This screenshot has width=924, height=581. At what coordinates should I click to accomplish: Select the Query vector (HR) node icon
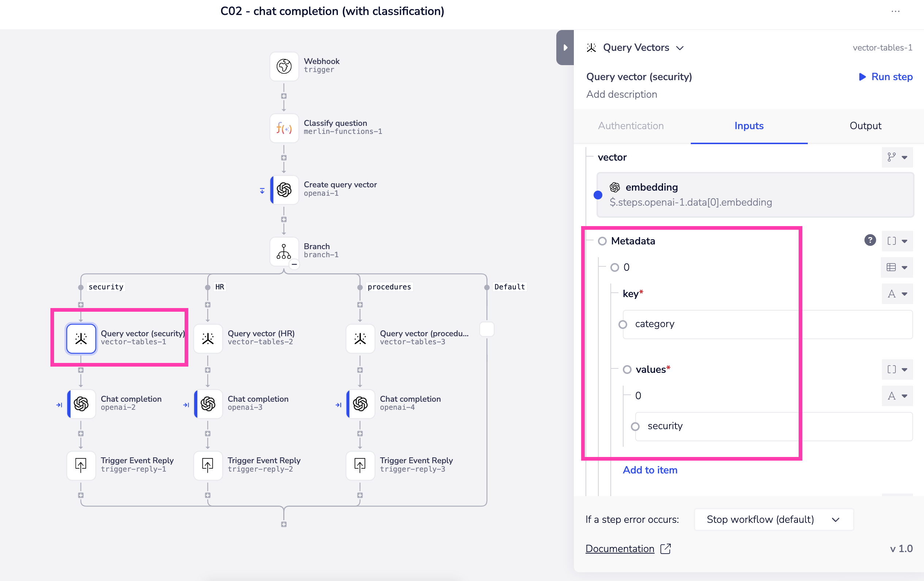pyautogui.click(x=208, y=338)
